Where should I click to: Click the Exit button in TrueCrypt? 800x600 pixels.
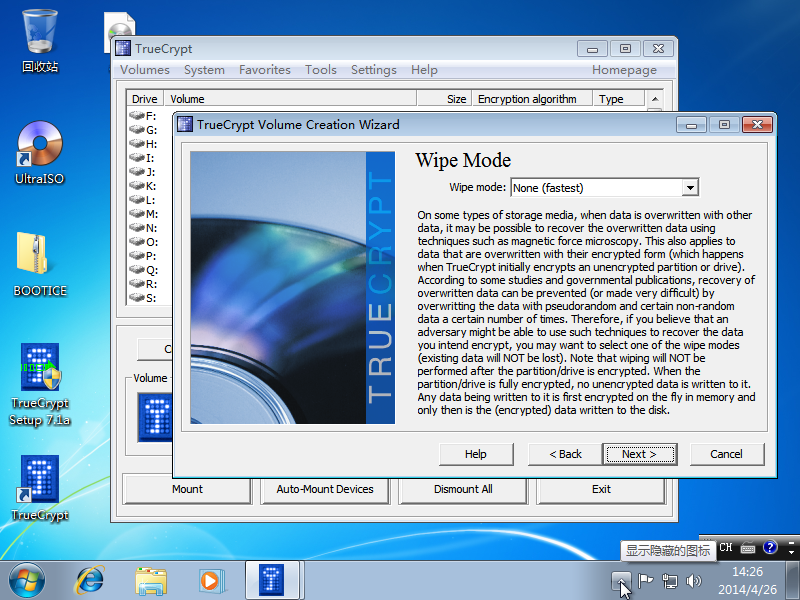tap(601, 489)
